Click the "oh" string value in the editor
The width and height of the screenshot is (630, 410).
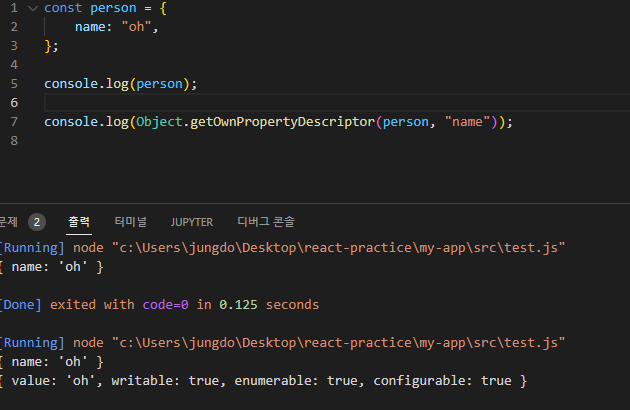[x=136, y=27]
